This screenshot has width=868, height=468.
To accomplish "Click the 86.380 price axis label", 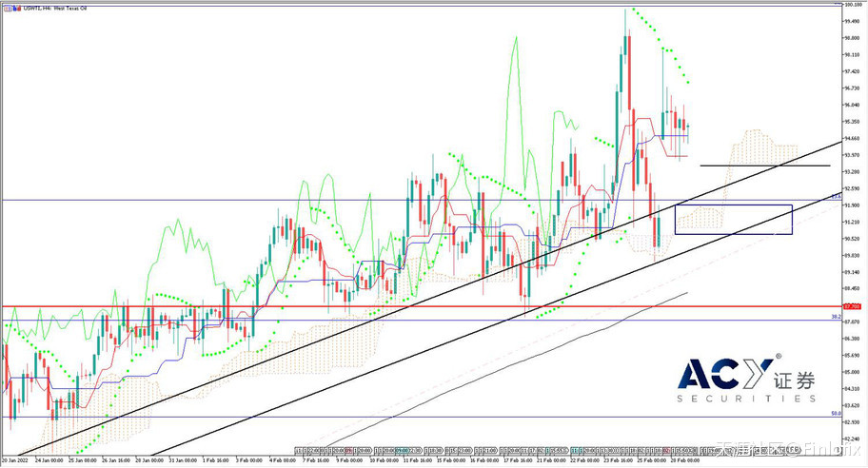I will (x=852, y=339).
